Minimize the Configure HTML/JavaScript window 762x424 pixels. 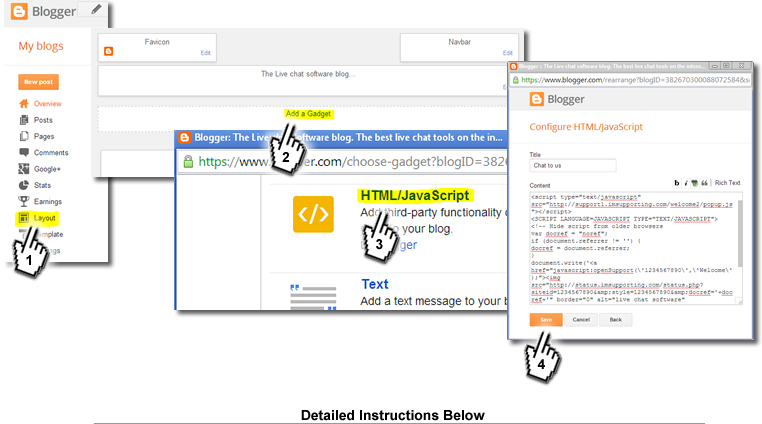pyautogui.click(x=715, y=66)
